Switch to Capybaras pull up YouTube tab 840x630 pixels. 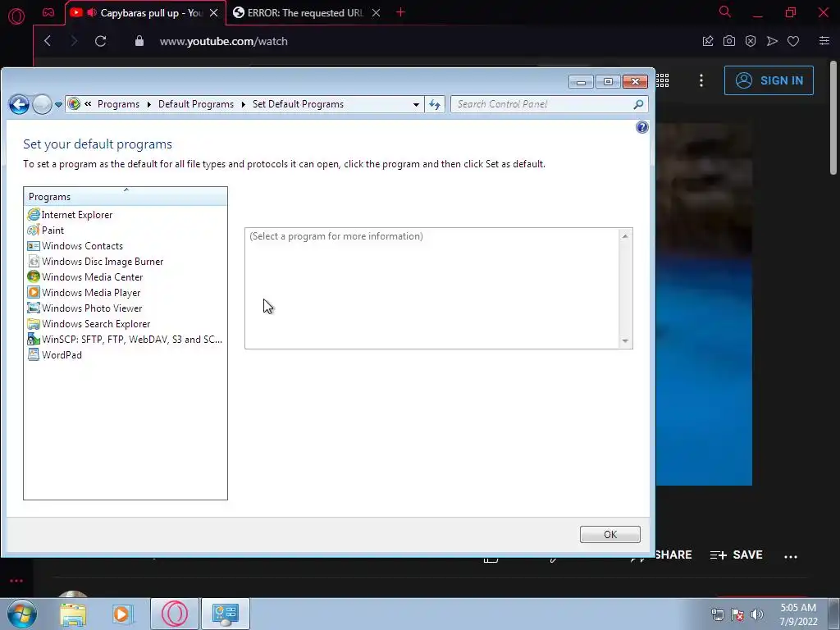(x=144, y=13)
